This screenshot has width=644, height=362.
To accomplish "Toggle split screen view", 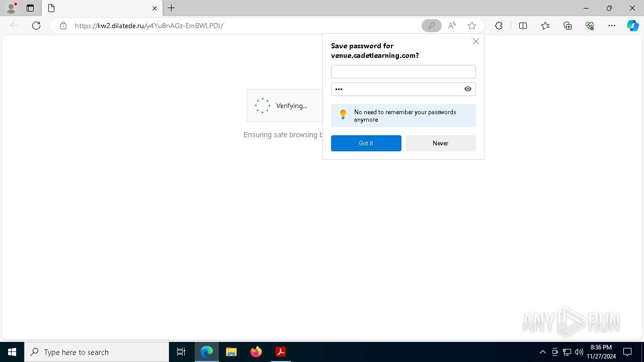I will pos(523,26).
